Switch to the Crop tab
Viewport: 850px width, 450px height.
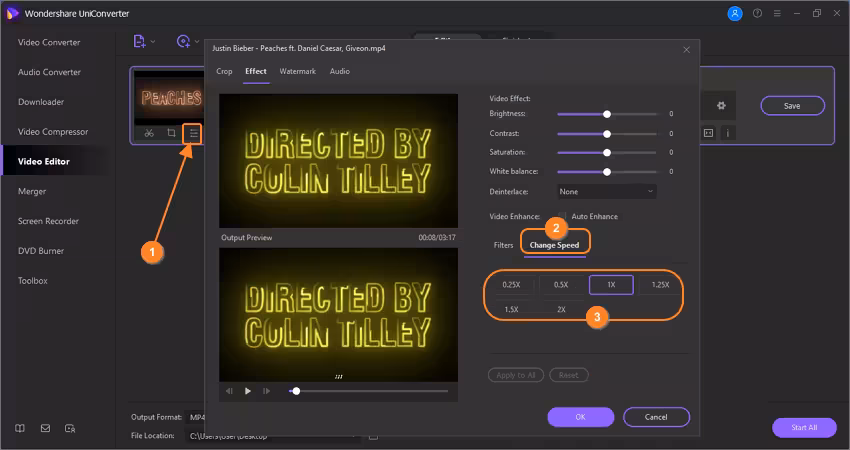(224, 71)
